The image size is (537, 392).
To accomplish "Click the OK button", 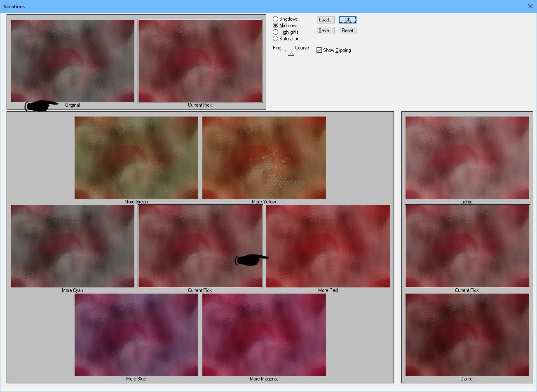I will tap(347, 20).
